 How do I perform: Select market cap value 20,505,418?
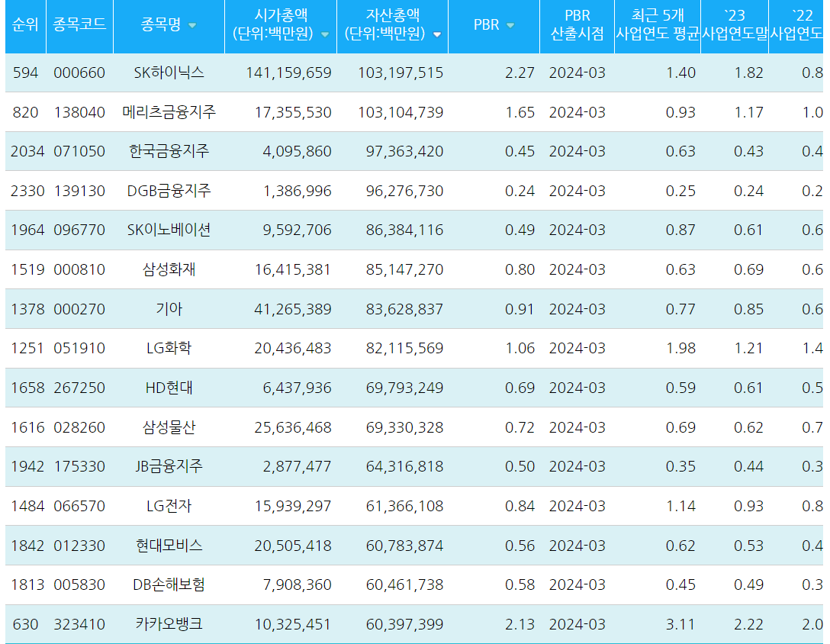point(293,546)
